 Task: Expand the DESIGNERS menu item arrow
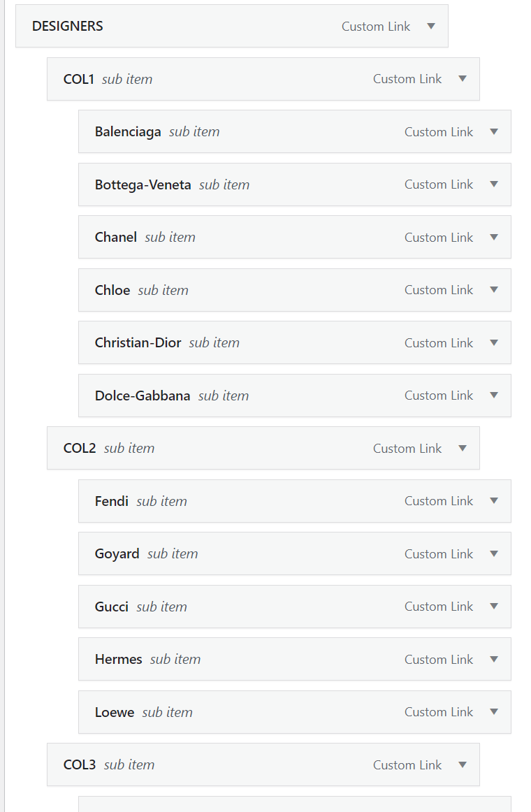[431, 27]
